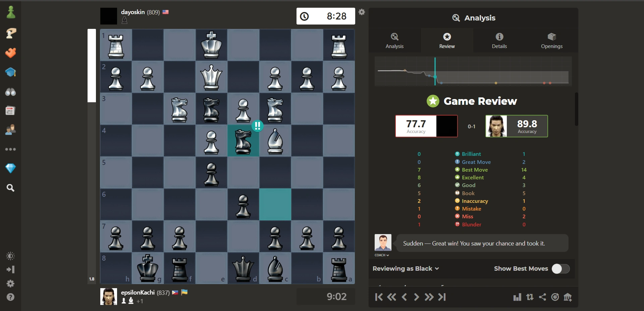Open the Learn section (graduation cap icon)

[x=10, y=73]
